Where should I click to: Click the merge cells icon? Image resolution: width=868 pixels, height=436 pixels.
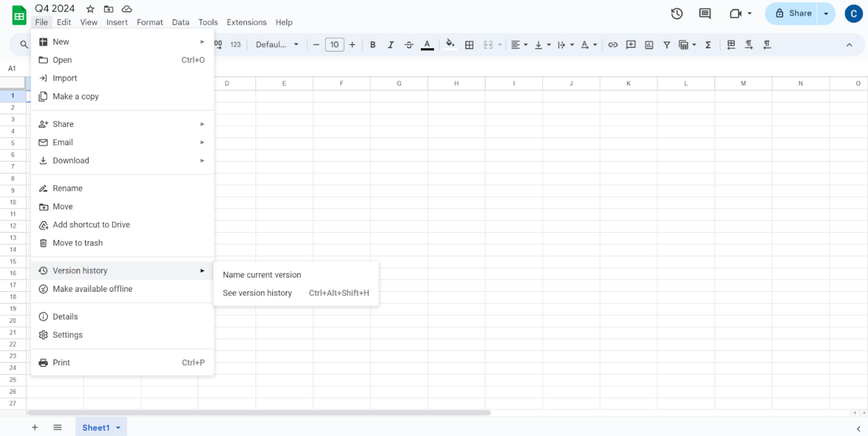488,45
